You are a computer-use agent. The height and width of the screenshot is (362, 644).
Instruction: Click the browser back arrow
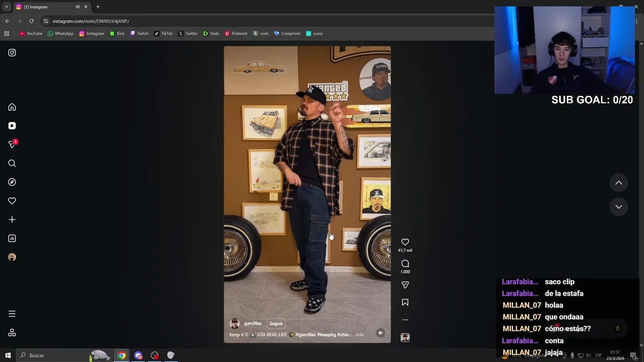tap(7, 21)
